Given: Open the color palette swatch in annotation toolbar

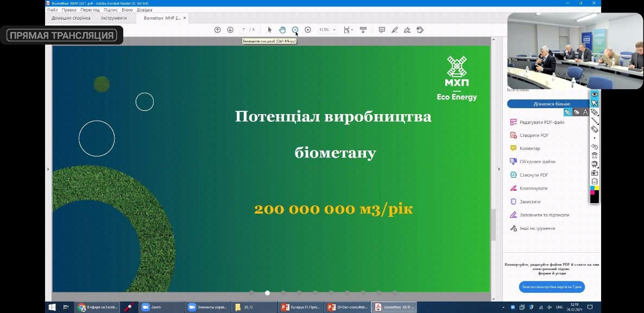Looking at the screenshot, I should coord(594,195).
